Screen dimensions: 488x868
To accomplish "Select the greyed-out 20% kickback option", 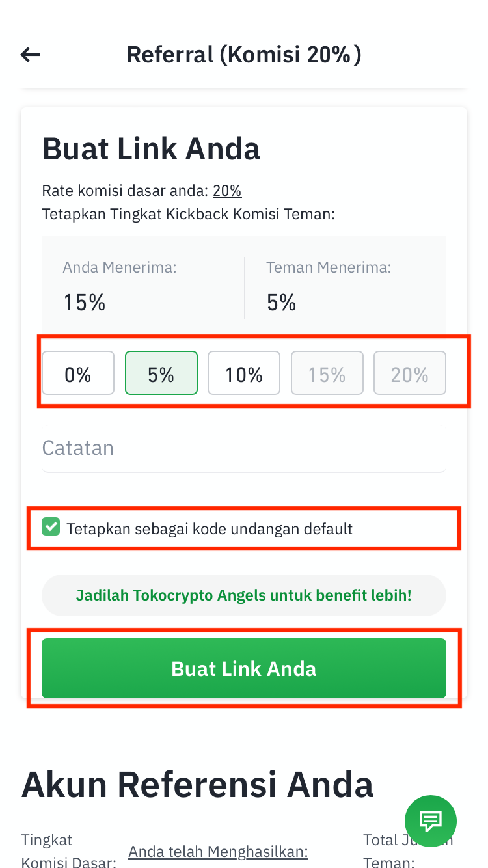I will tap(410, 373).
